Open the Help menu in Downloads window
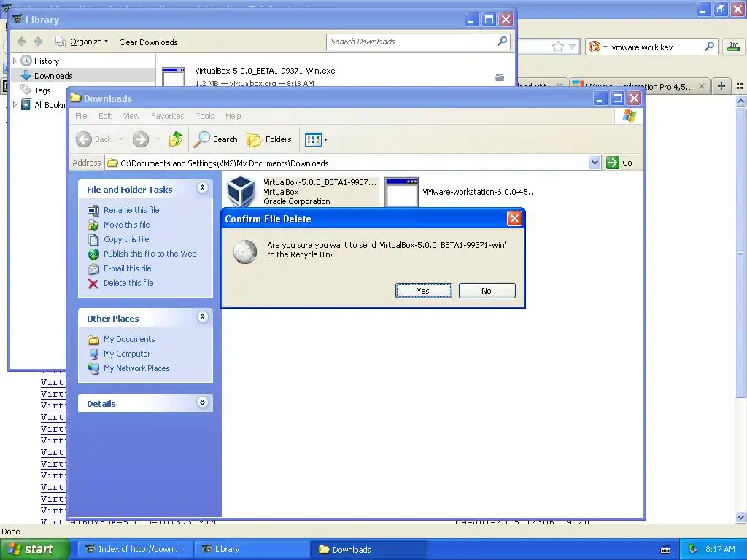The width and height of the screenshot is (747, 560). (233, 116)
